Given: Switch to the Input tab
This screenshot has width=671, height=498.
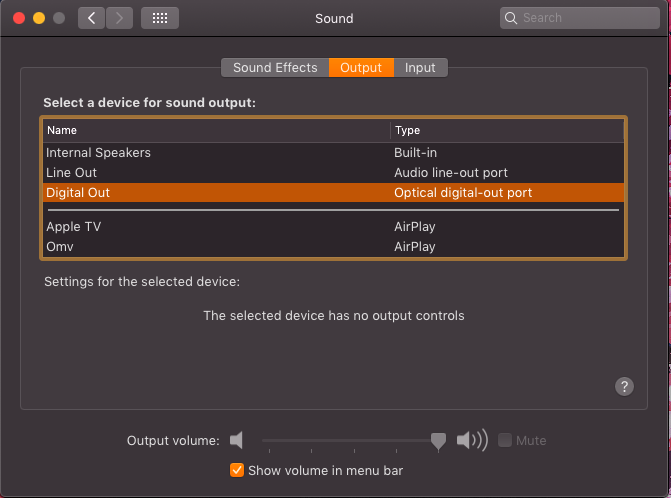Looking at the screenshot, I should point(420,68).
